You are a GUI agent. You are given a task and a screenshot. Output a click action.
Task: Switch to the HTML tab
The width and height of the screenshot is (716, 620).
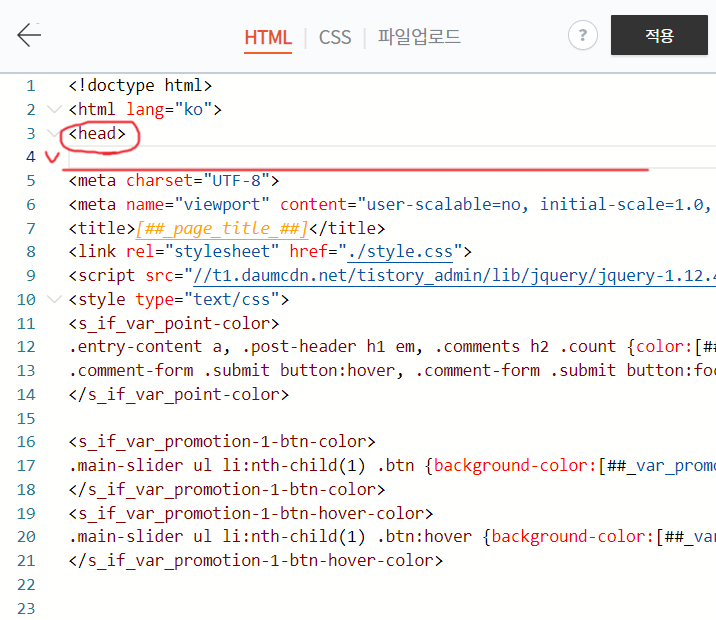point(268,37)
